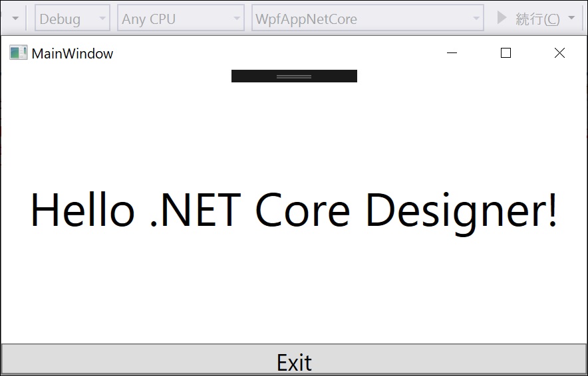Open the WpfAppNetCore startup project dropdown
Image resolution: width=588 pixels, height=376 pixels.
367,17
